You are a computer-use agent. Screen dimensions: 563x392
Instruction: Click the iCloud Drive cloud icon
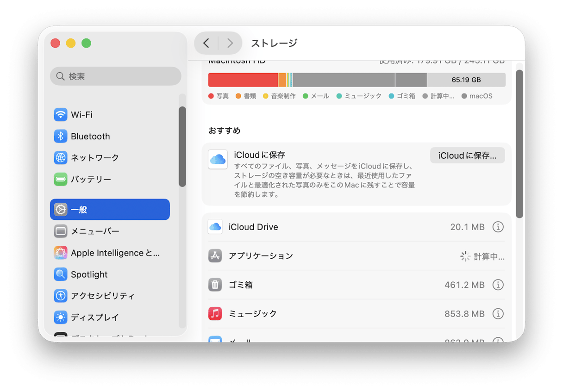[215, 227]
